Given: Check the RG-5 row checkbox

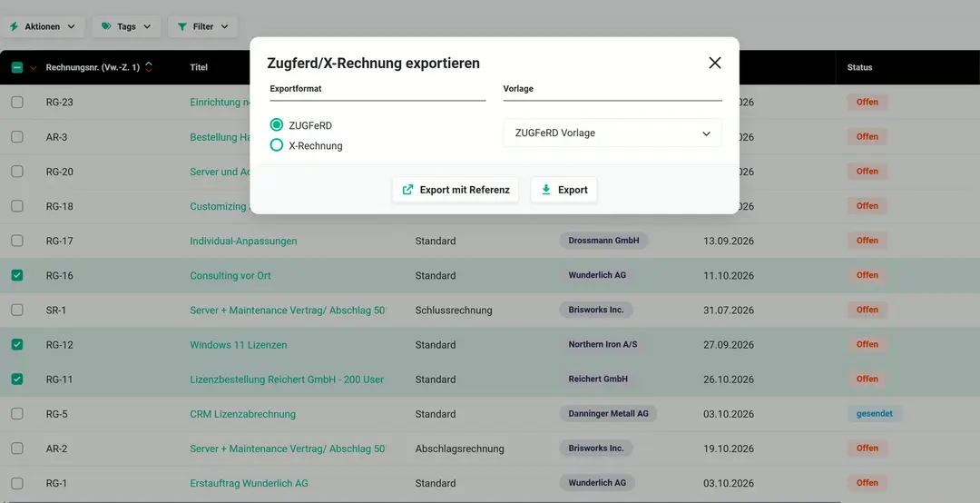Looking at the screenshot, I should (17, 413).
